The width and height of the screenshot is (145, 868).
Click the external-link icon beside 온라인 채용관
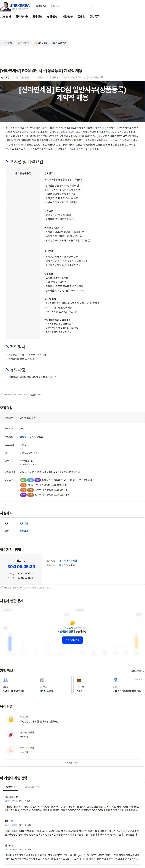tap(102, 77)
